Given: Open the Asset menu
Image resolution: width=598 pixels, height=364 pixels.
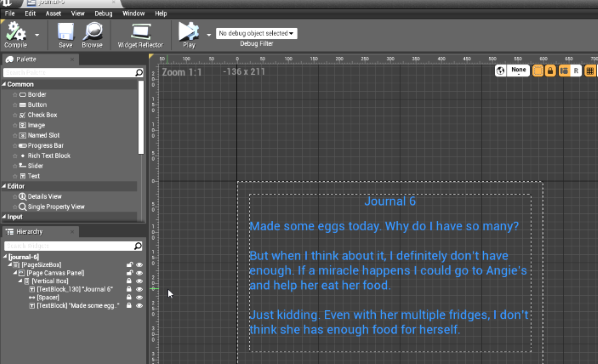Looking at the screenshot, I should pyautogui.click(x=53, y=14).
